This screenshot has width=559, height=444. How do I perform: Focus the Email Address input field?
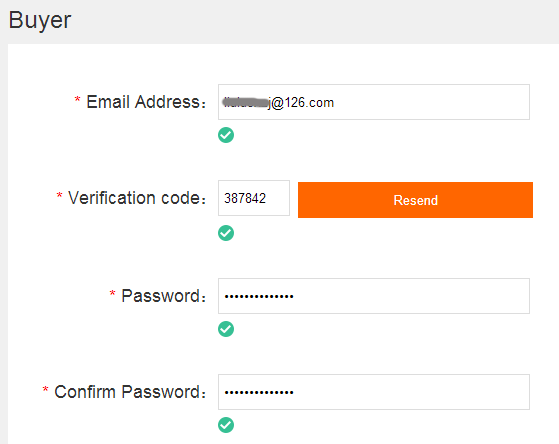tap(374, 102)
